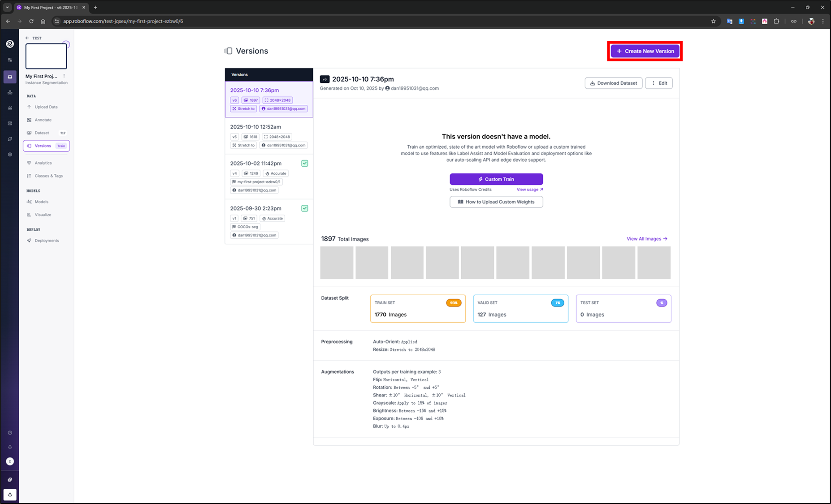Click the project thumbnail image
The width and height of the screenshot is (831, 504).
click(46, 56)
